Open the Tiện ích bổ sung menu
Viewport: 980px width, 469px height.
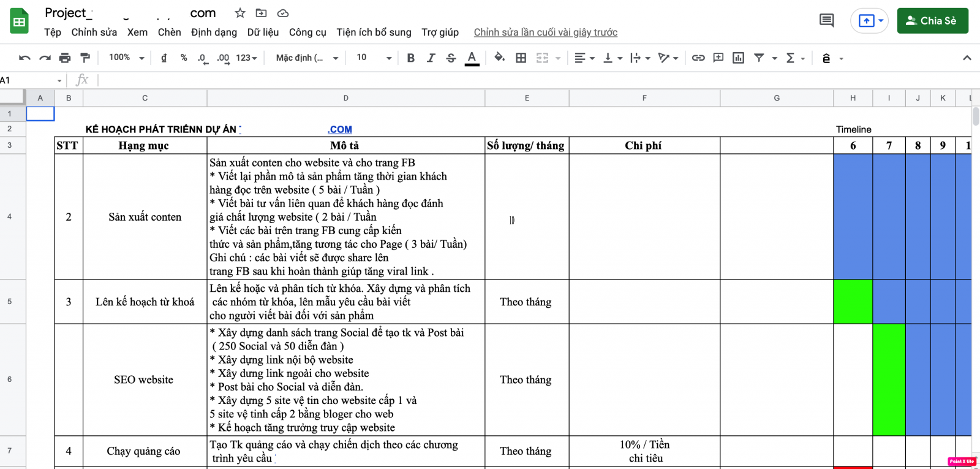click(x=374, y=32)
